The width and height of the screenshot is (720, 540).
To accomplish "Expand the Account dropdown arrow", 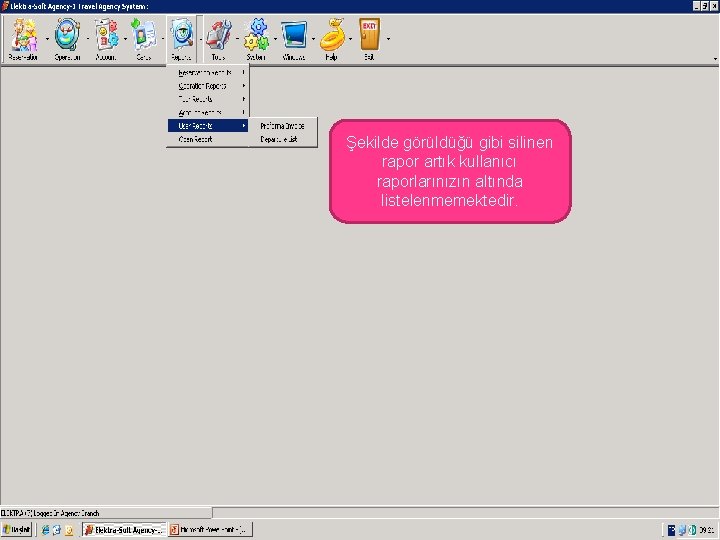I will click(125, 39).
